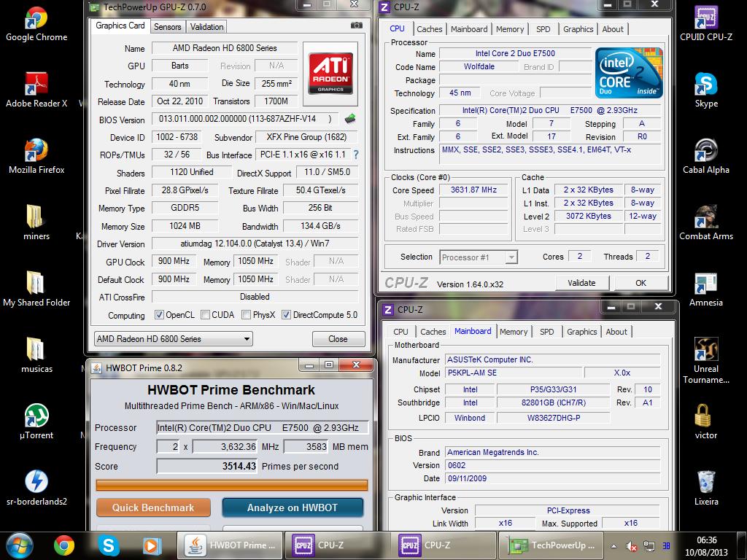
Task: Select the miners folder icon
Action: pyautogui.click(x=36, y=222)
